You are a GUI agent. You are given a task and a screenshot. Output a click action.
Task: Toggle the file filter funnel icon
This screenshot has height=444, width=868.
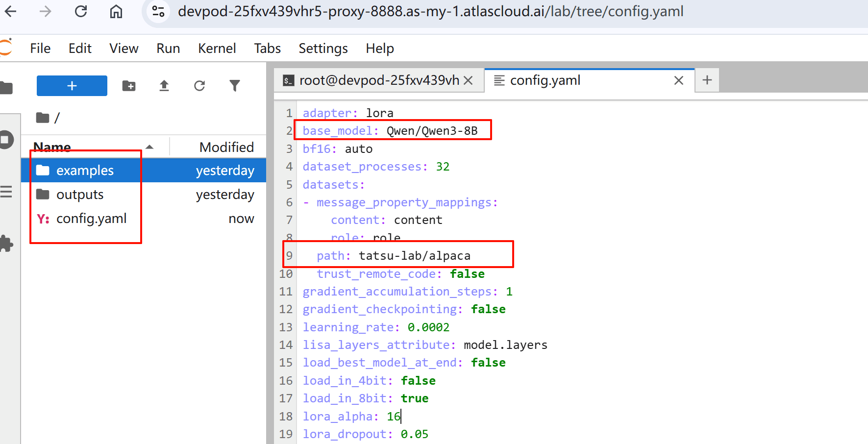[235, 86]
